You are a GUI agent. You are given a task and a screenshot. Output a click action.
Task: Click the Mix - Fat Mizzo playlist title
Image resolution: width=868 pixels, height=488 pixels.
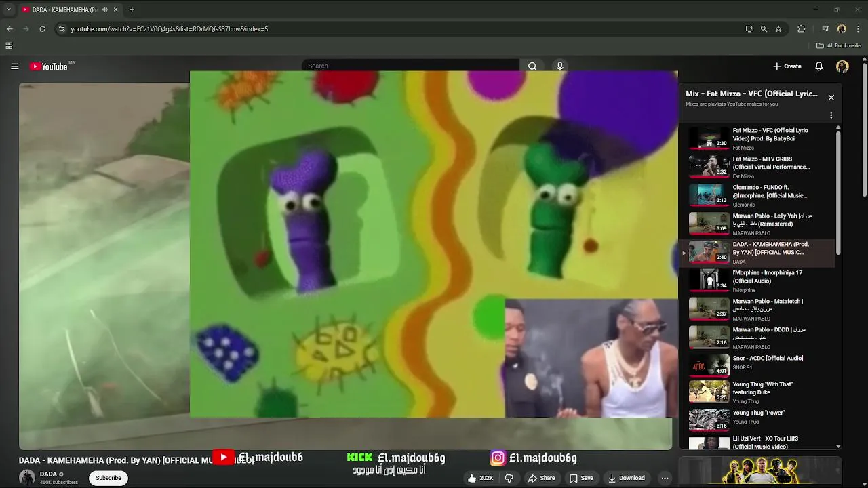tap(751, 94)
